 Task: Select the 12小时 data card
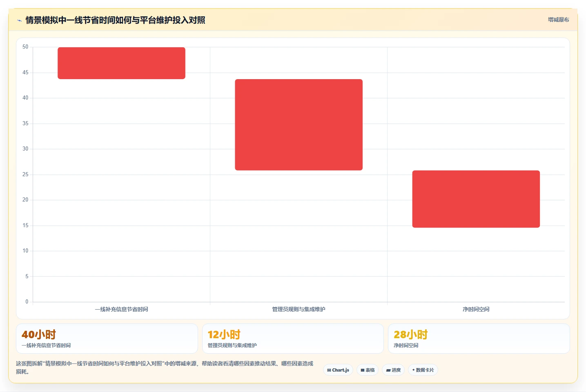click(x=293, y=339)
